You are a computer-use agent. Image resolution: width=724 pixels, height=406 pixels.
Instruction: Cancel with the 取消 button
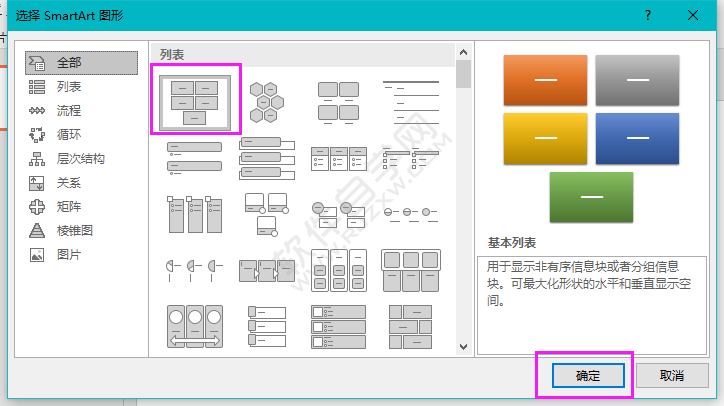point(672,376)
